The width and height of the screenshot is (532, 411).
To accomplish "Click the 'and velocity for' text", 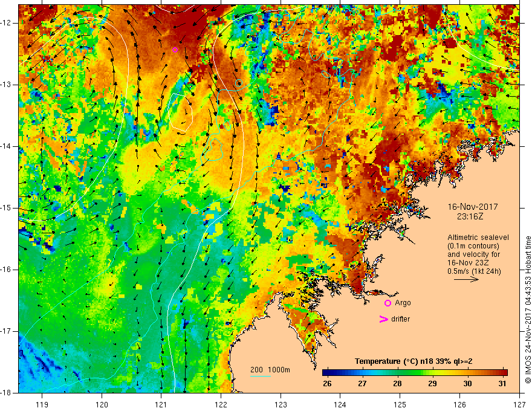I will 473,254.
